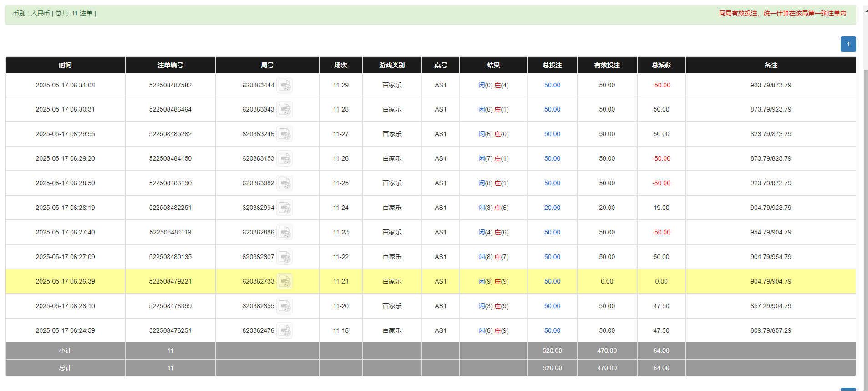Viewport: 868px width, 391px height.
Task: Open replay icon for round 620363082
Action: click(284, 183)
